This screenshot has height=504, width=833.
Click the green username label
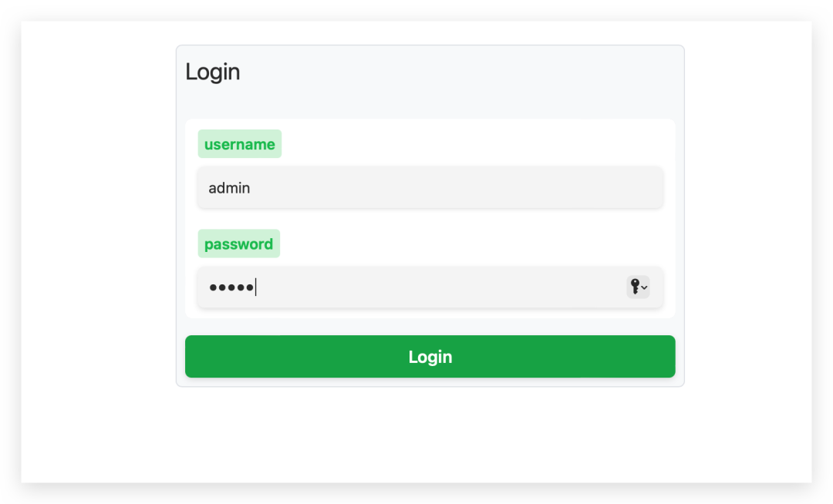tap(239, 144)
